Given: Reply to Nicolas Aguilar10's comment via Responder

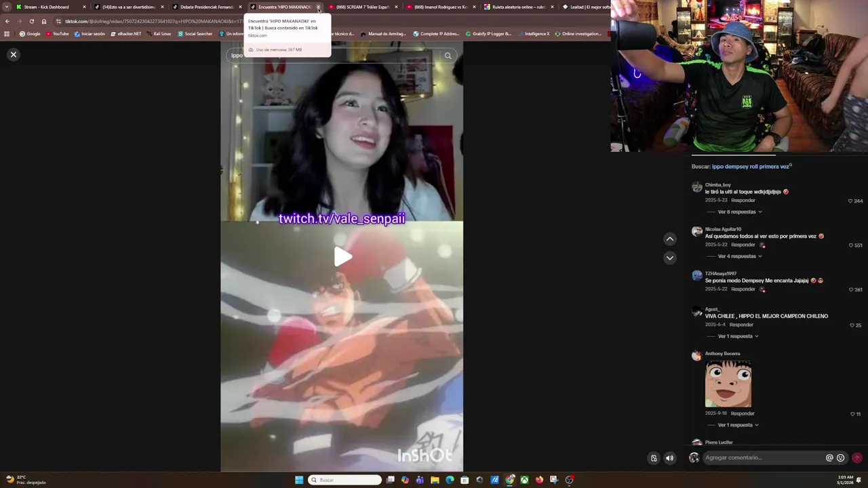Looking at the screenshot, I should pos(743,245).
